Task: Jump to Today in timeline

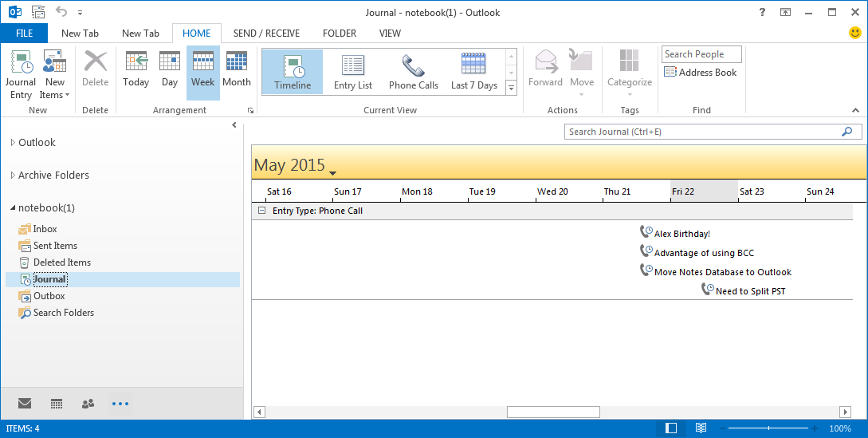Action: tap(136, 69)
